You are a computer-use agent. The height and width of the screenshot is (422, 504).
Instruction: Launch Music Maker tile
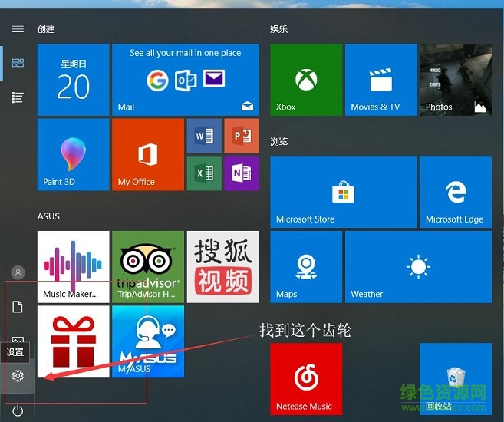pos(74,267)
